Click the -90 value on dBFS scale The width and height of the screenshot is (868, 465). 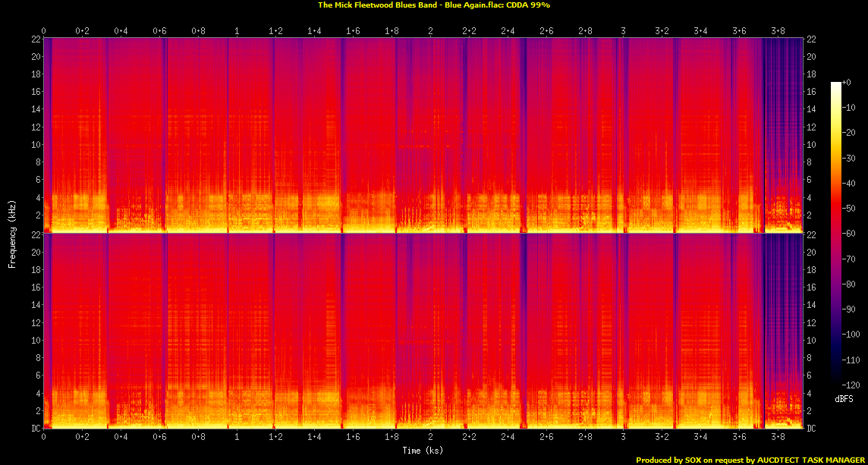point(849,309)
